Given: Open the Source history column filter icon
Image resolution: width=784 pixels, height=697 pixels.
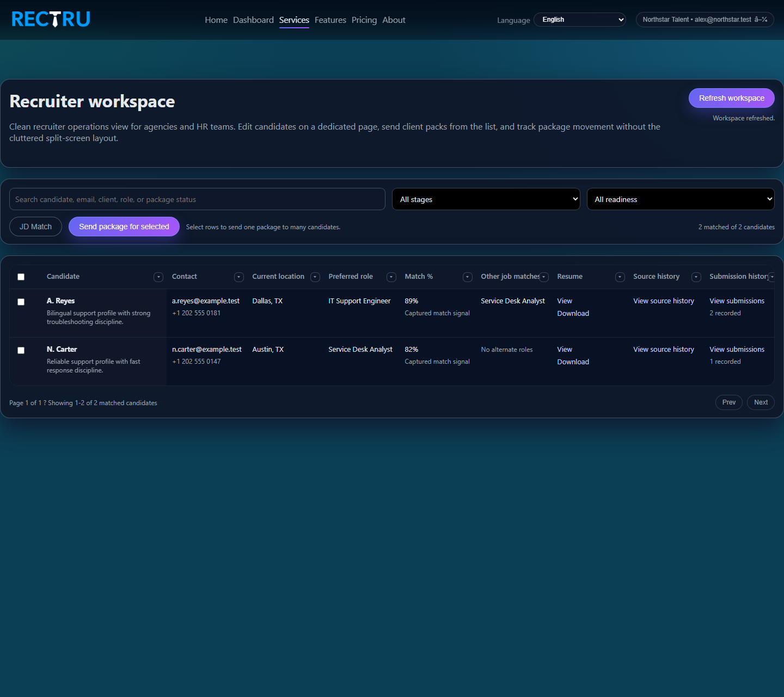Looking at the screenshot, I should [696, 277].
